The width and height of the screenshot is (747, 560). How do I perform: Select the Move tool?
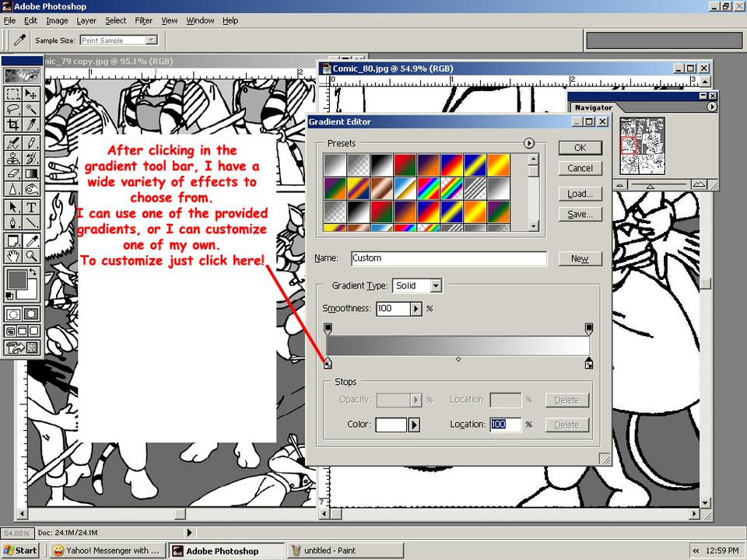31,94
